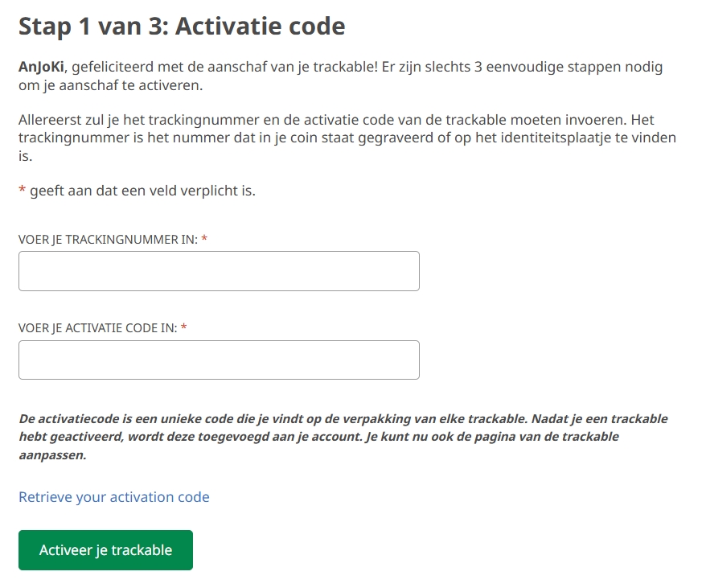Click inside the trackingnummer input field
Screen dimensions: 702x588
218,271
